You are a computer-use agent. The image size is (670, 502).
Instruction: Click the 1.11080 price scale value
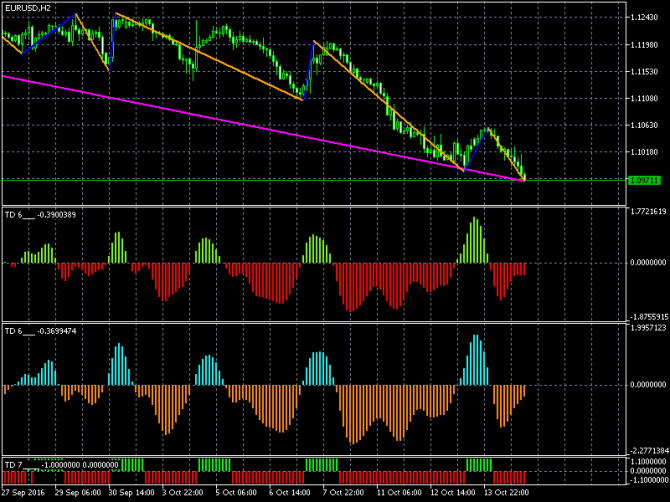pos(644,98)
